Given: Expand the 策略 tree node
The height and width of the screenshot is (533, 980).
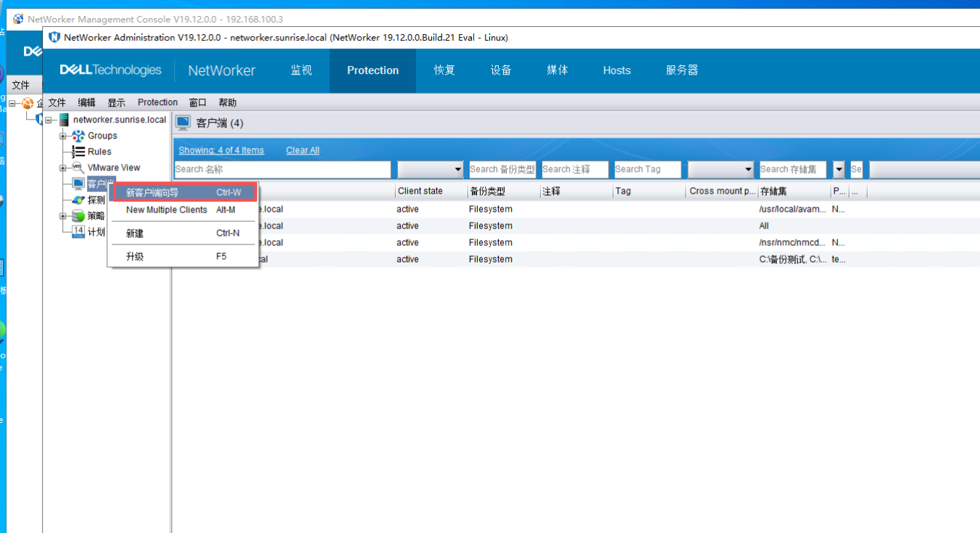Looking at the screenshot, I should [63, 215].
